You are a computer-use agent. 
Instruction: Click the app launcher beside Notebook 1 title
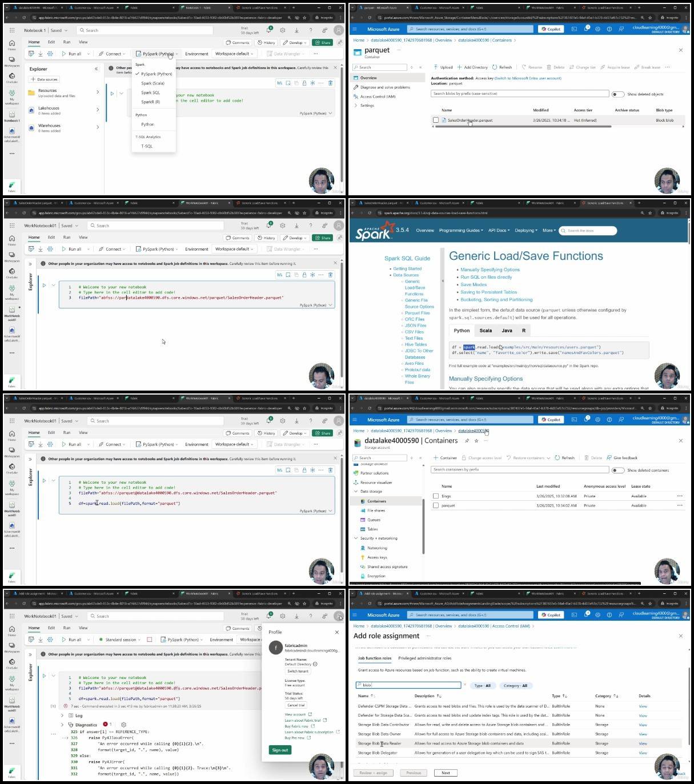click(x=11, y=30)
